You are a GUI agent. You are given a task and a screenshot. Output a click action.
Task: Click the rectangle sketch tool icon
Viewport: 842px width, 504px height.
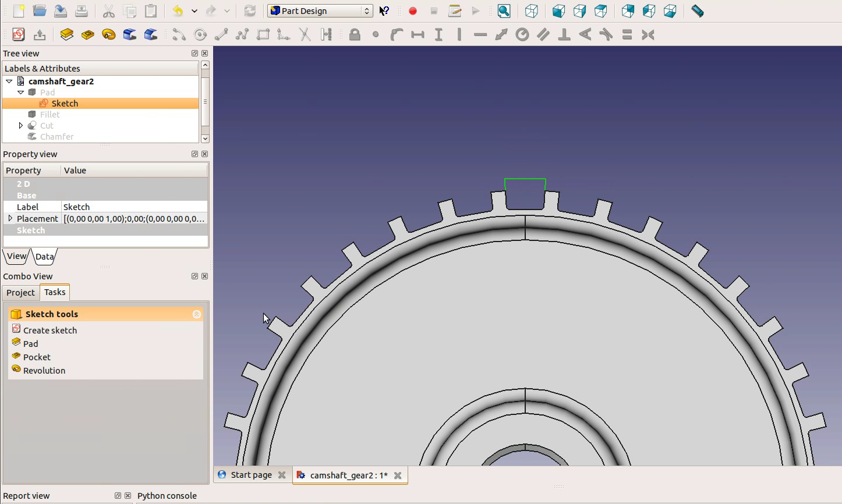click(263, 35)
